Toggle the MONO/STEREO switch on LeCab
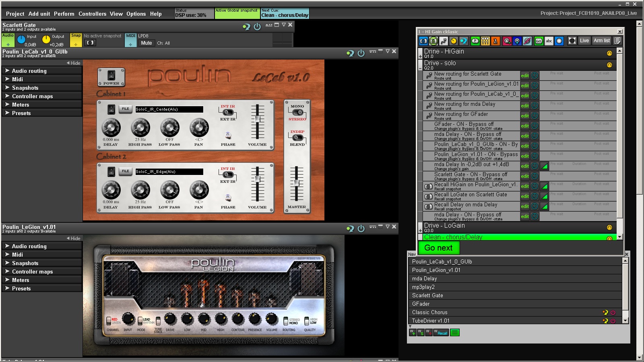Image resolution: width=644 pixels, height=362 pixels. [x=297, y=113]
